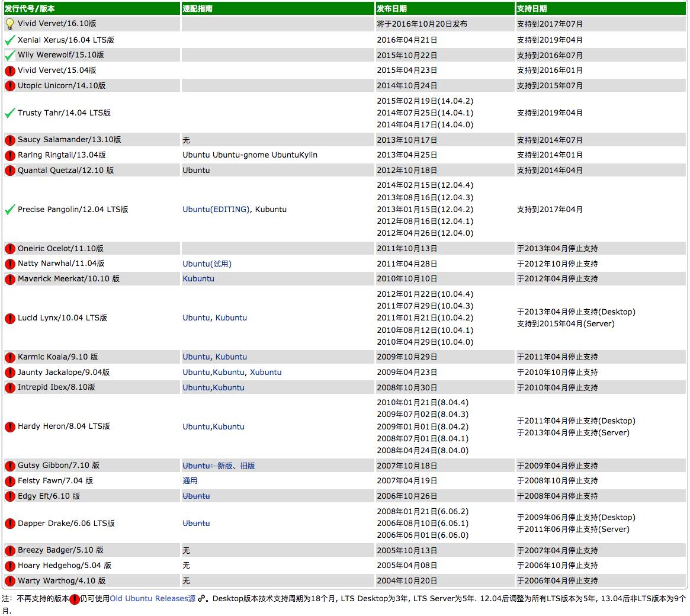Click the checkmark icon beside Wily Werewolf/15.10
The height and width of the screenshot is (616, 690).
click(x=9, y=56)
